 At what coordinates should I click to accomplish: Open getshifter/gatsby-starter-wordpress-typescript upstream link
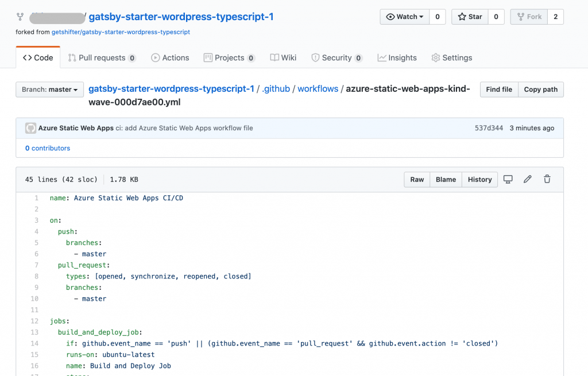pyautogui.click(x=121, y=32)
